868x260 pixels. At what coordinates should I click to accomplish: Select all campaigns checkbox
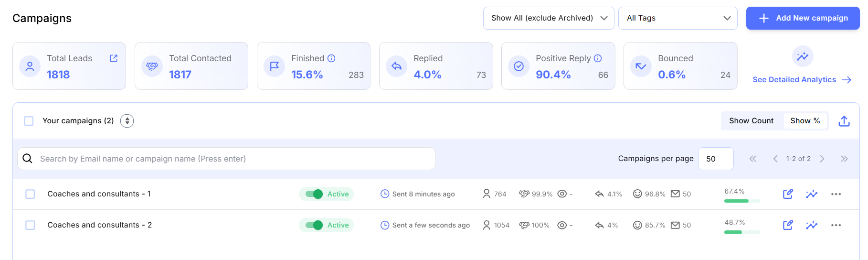point(29,121)
